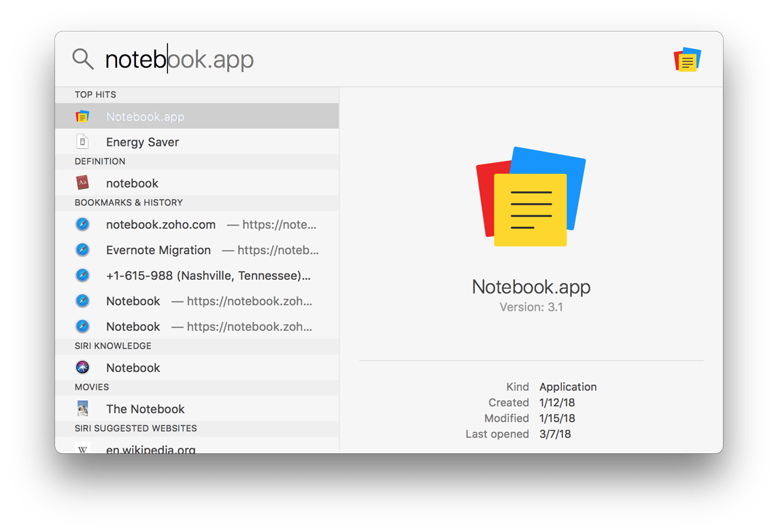The width and height of the screenshot is (778, 532).
Task: Select the Notebook result under Siri Knowledge
Action: pos(197,368)
